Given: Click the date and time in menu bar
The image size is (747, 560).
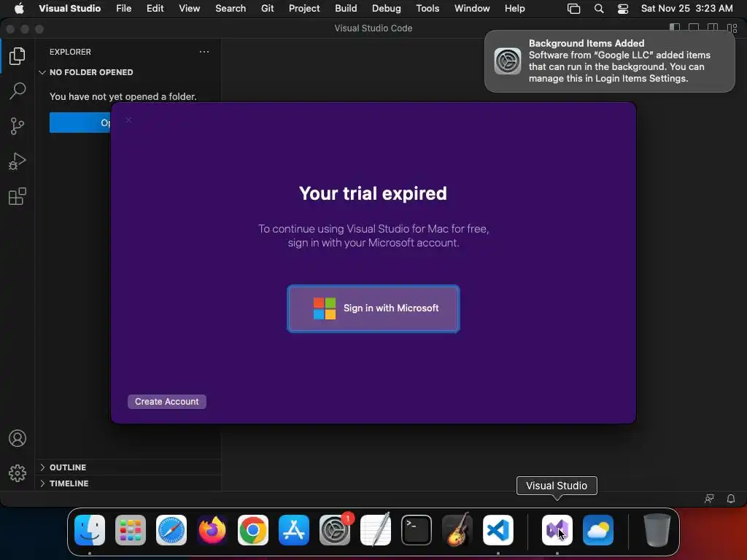Looking at the screenshot, I should (x=686, y=8).
